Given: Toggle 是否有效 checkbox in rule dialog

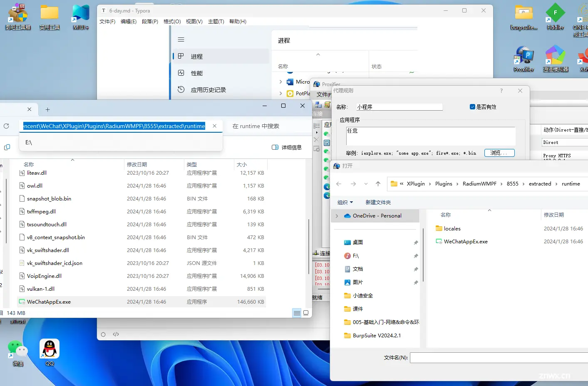Looking at the screenshot, I should point(472,107).
